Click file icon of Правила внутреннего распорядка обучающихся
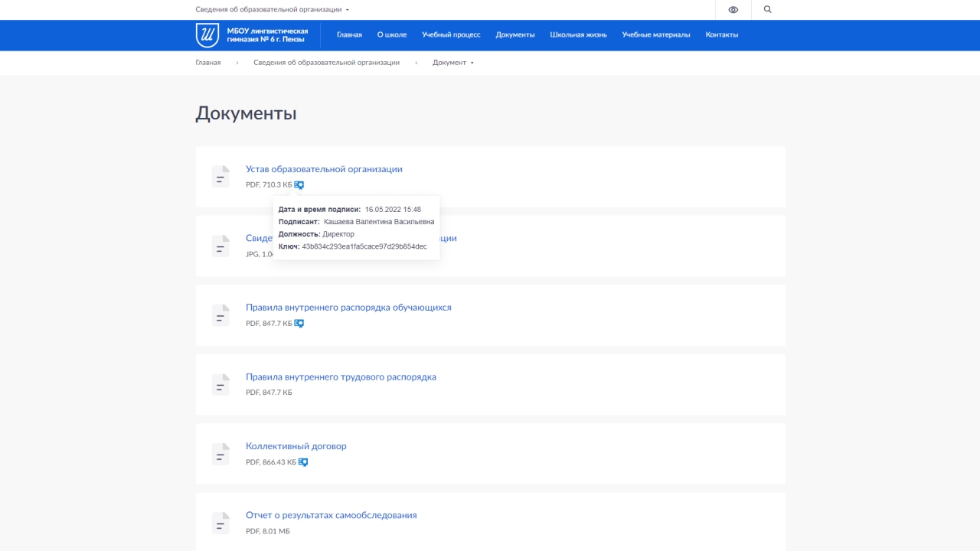 point(220,315)
